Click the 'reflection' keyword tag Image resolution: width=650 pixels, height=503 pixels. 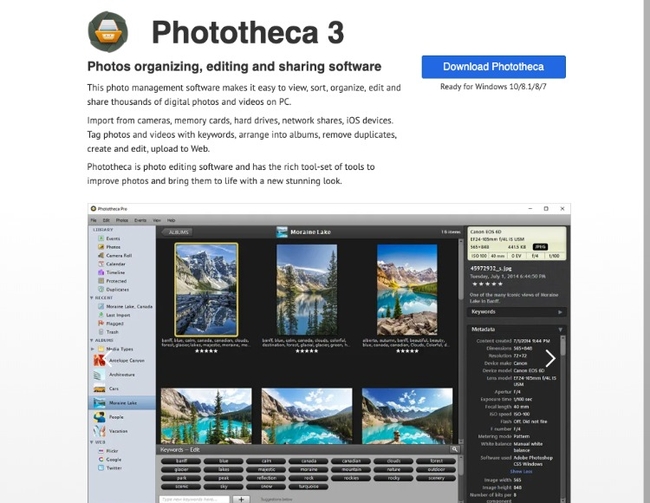(x=266, y=478)
